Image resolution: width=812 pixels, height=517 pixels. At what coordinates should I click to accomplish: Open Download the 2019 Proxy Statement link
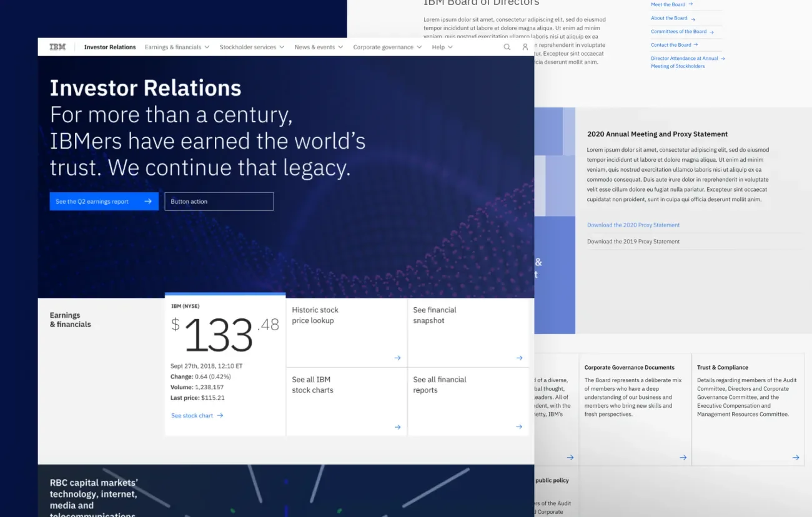[633, 241]
